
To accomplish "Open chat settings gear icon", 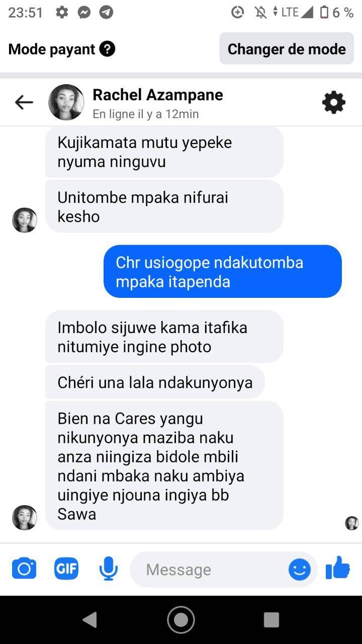I will click(334, 103).
